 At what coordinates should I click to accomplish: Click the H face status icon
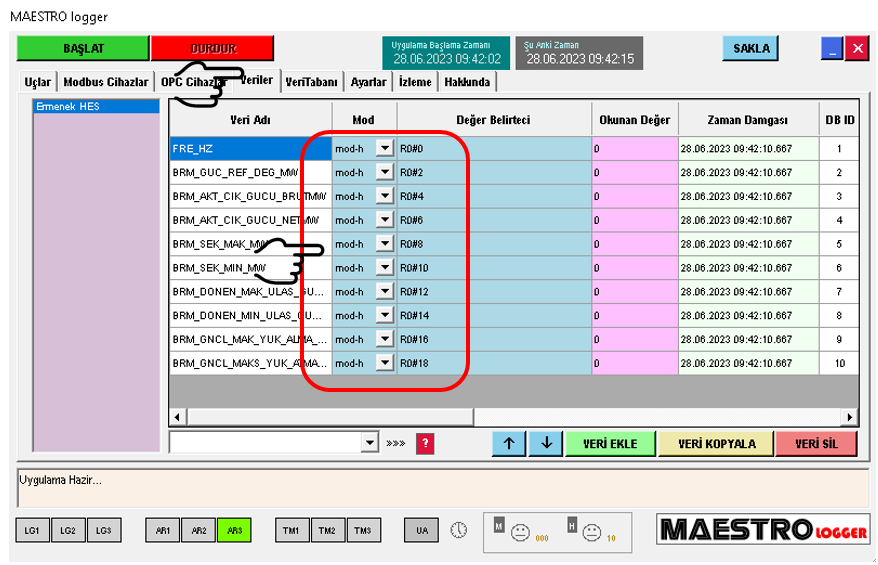pos(592,532)
